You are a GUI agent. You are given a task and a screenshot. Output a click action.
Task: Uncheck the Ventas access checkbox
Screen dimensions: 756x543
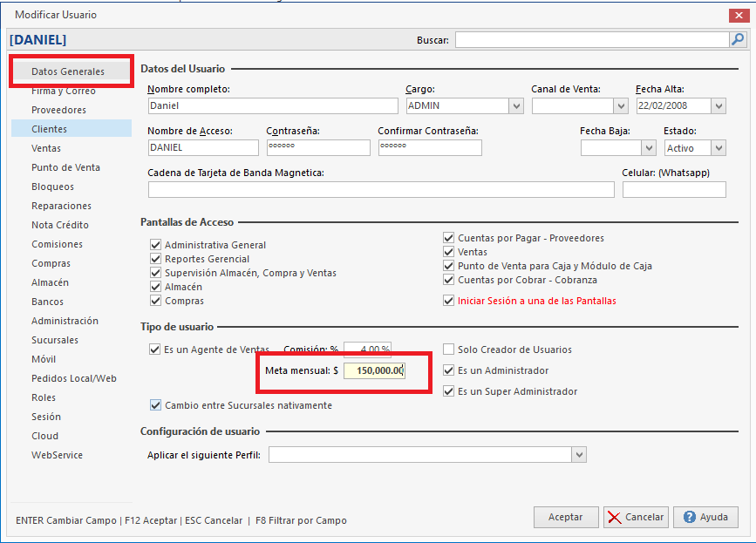(448, 252)
